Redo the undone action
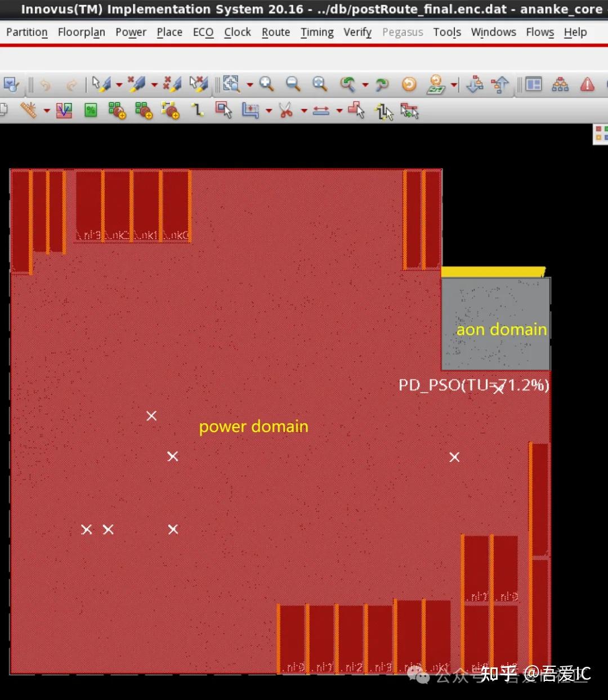 point(71,84)
